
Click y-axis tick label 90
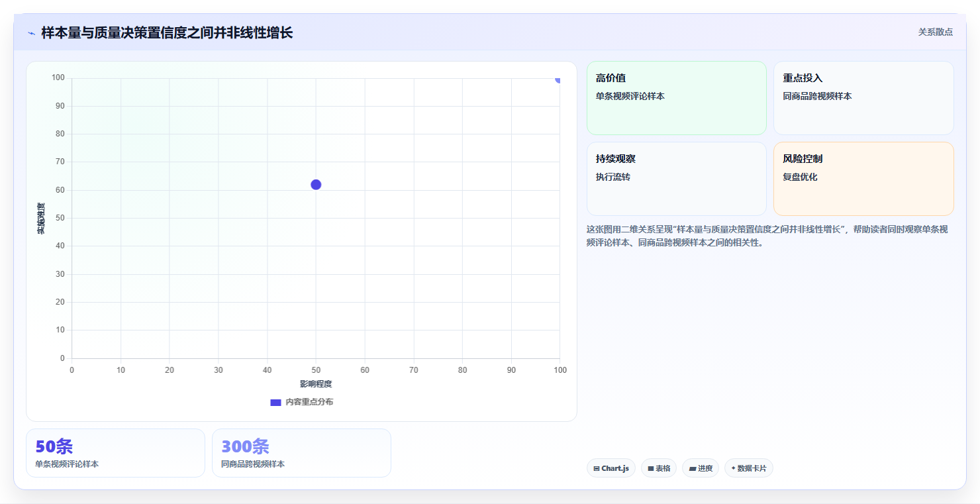click(x=60, y=106)
